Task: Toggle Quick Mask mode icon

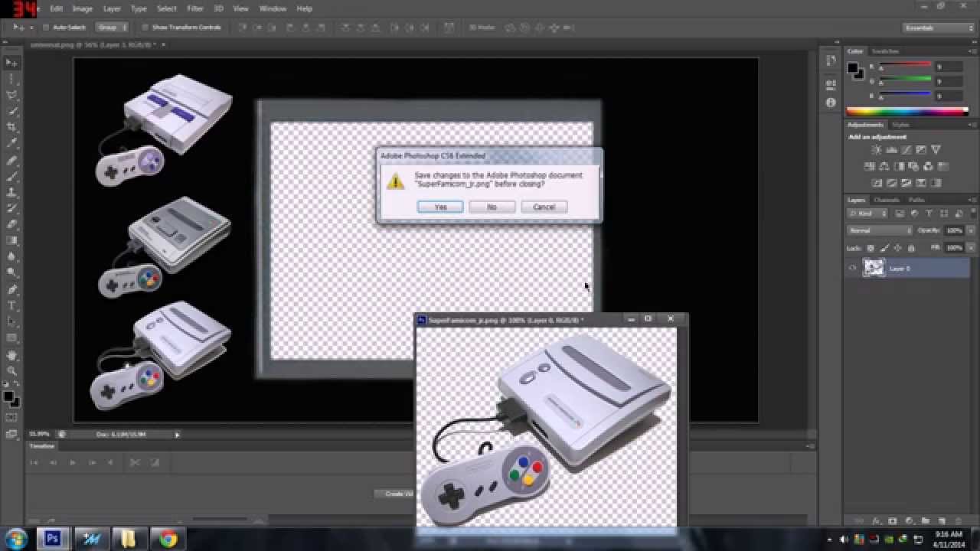Action: click(11, 418)
